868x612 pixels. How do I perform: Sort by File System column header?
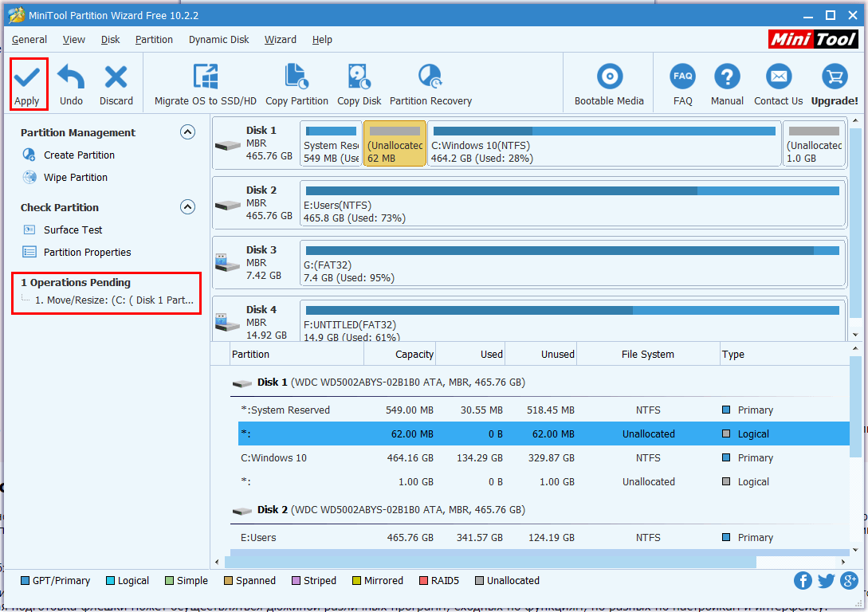pos(648,354)
